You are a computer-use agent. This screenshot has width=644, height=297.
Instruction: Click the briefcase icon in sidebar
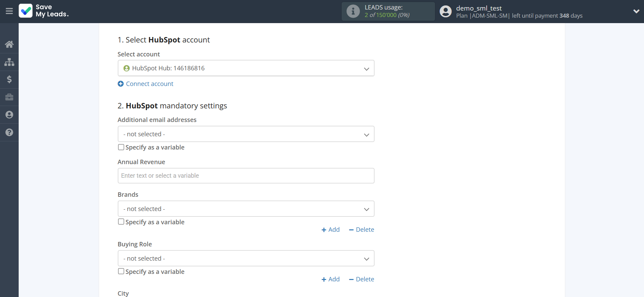tap(9, 97)
